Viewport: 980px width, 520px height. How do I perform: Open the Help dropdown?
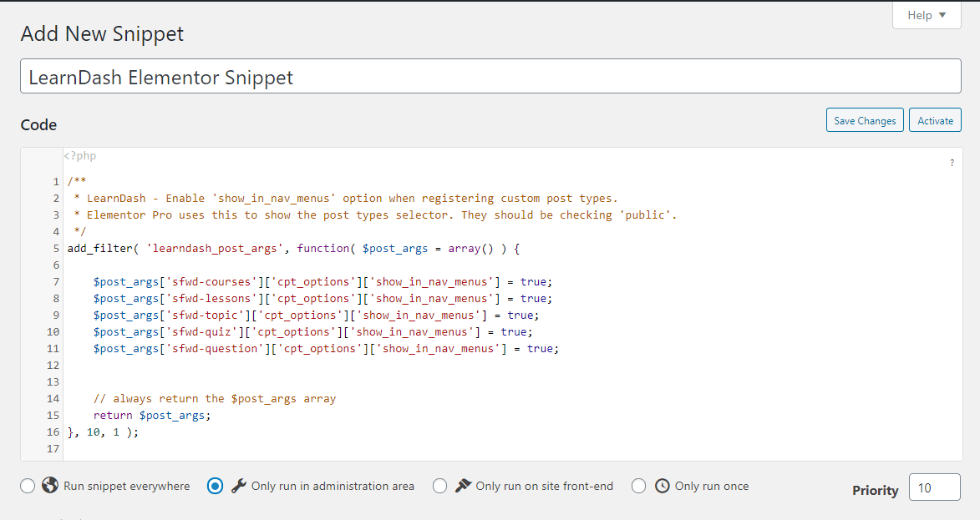[927, 15]
